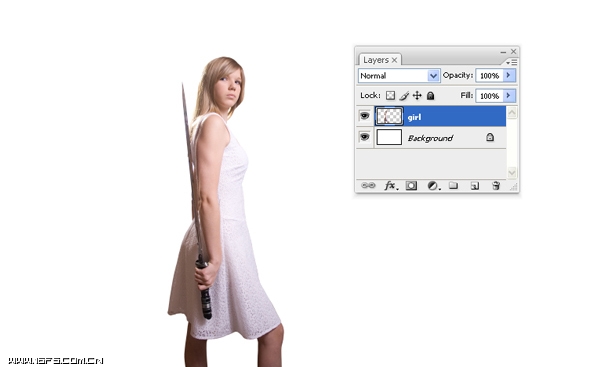
Task: Select the Layers tab
Action: [380, 60]
